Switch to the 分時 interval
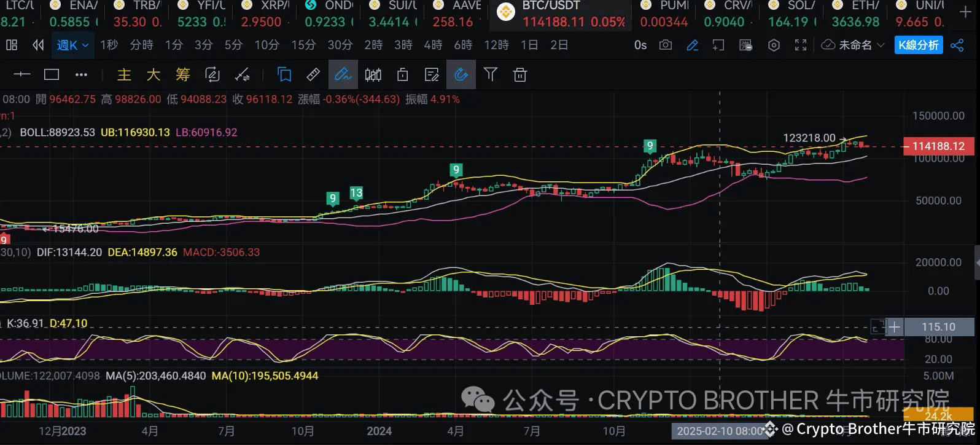This screenshot has height=445, width=980. [x=142, y=45]
